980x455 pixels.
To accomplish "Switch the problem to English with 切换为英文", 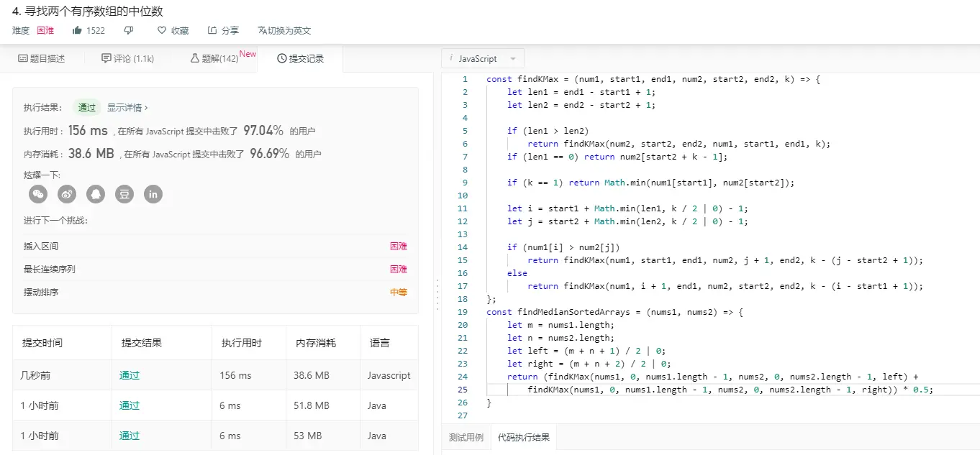I will tap(284, 30).
